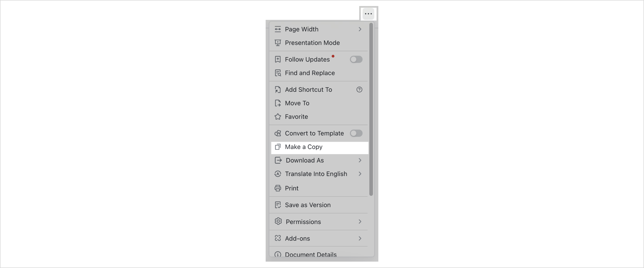Click the Add Shortcut To icon

click(x=278, y=90)
